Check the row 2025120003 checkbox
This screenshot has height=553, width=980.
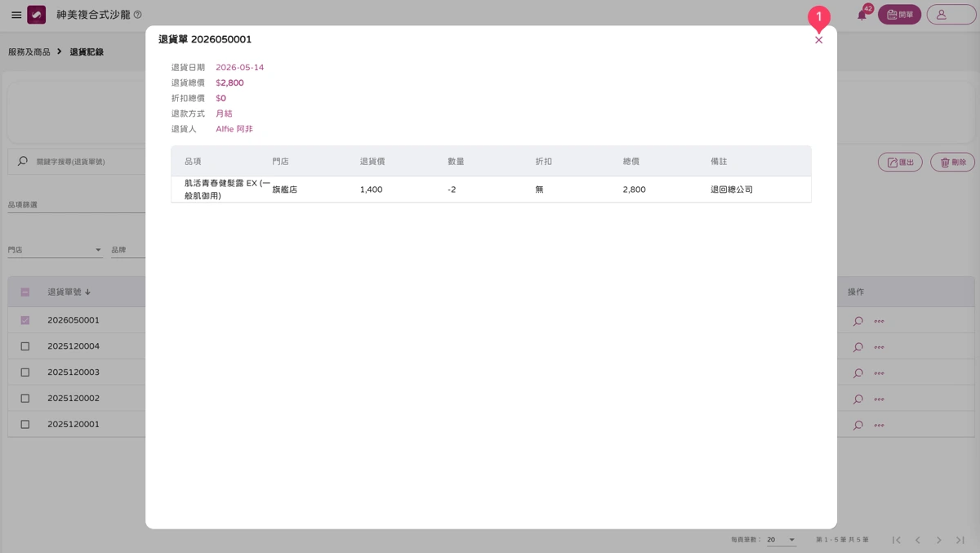point(25,372)
